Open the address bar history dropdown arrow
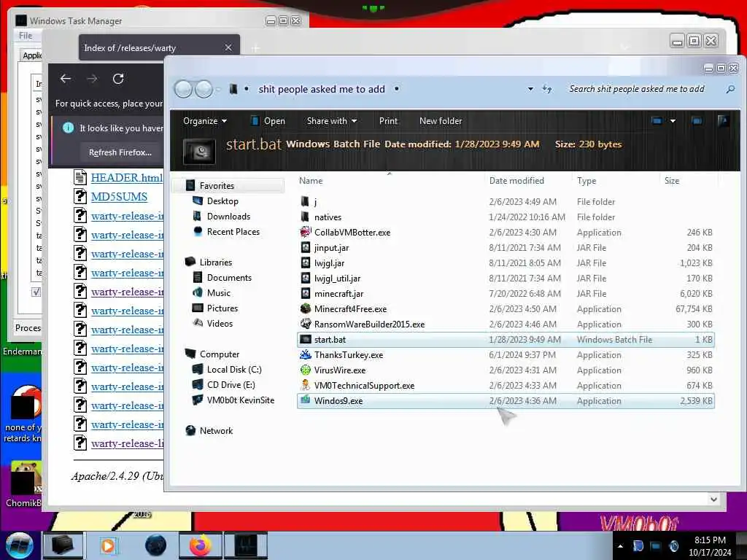The width and height of the screenshot is (747, 560). tap(530, 89)
